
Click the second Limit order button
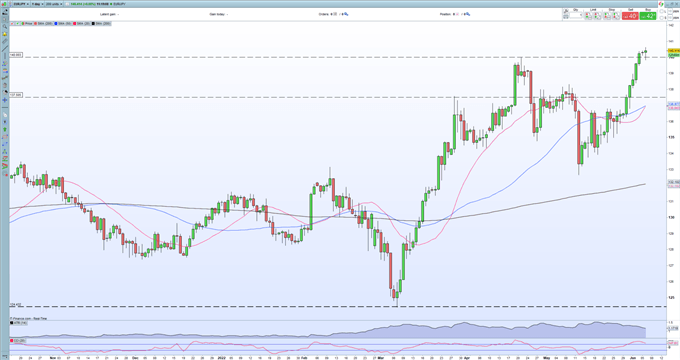pyautogui.click(x=598, y=16)
